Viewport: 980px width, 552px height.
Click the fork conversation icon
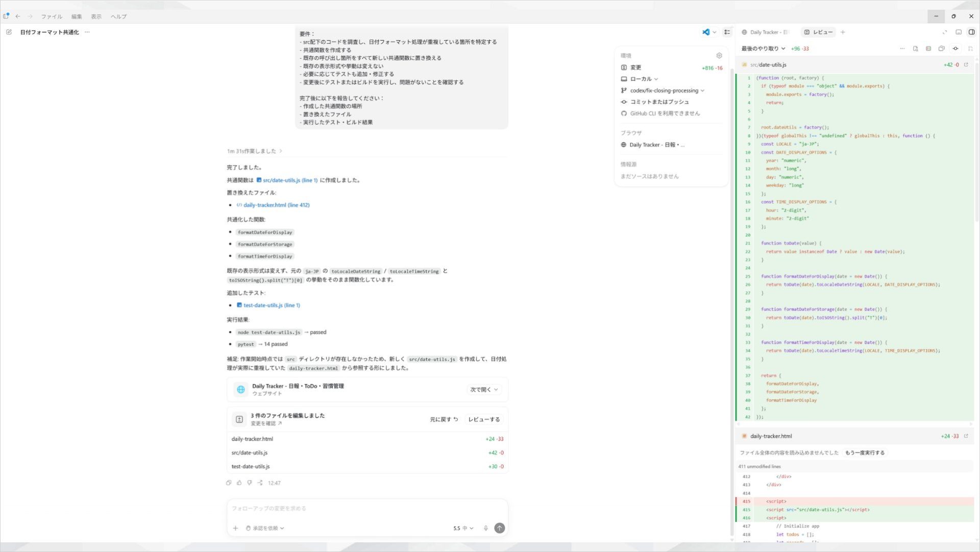[x=260, y=483]
